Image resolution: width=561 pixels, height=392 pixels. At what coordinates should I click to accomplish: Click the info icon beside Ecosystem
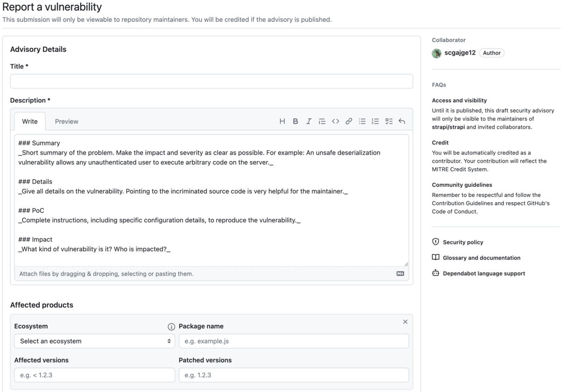pos(171,327)
